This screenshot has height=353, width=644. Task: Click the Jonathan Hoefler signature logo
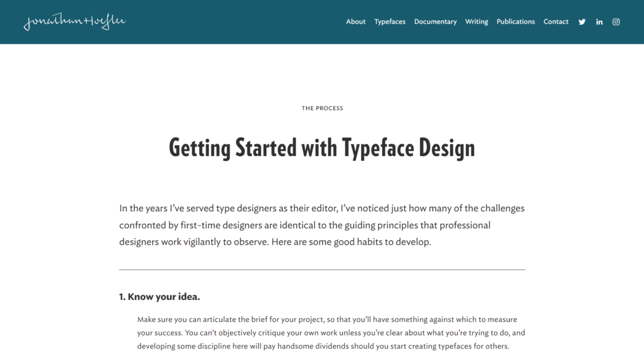coord(74,21)
